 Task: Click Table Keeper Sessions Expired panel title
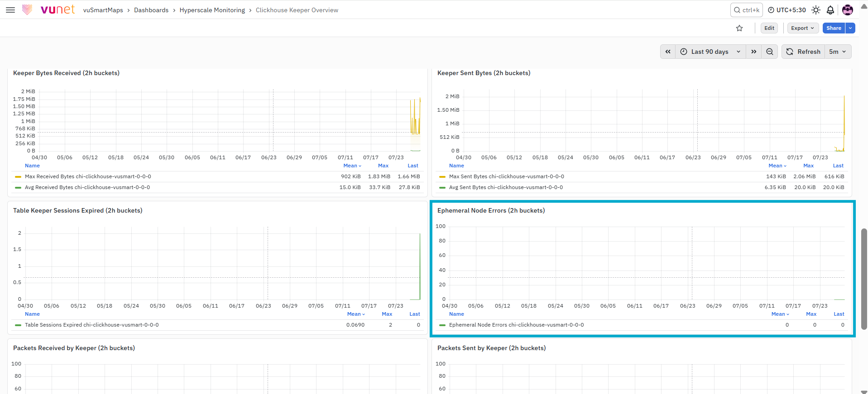(x=77, y=210)
